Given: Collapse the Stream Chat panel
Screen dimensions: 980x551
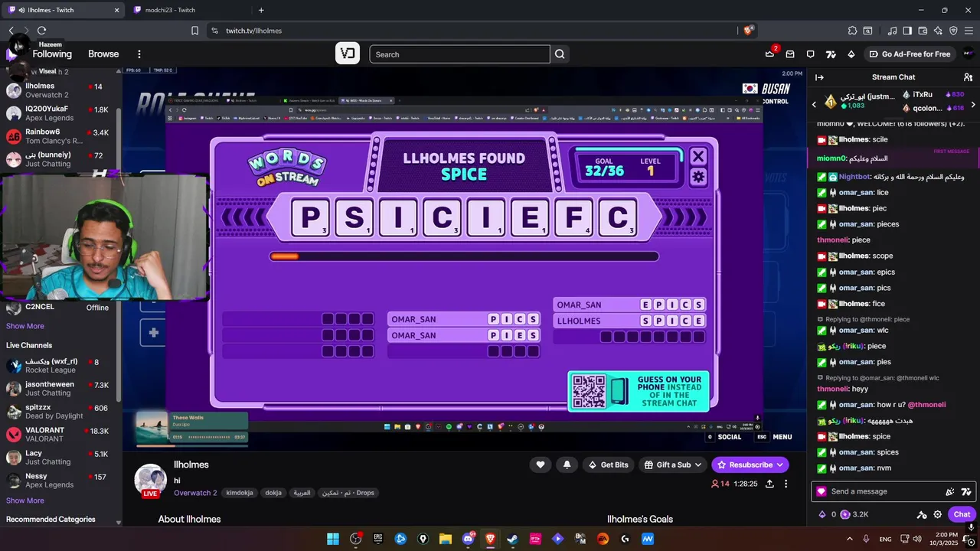Looking at the screenshot, I should coord(819,77).
